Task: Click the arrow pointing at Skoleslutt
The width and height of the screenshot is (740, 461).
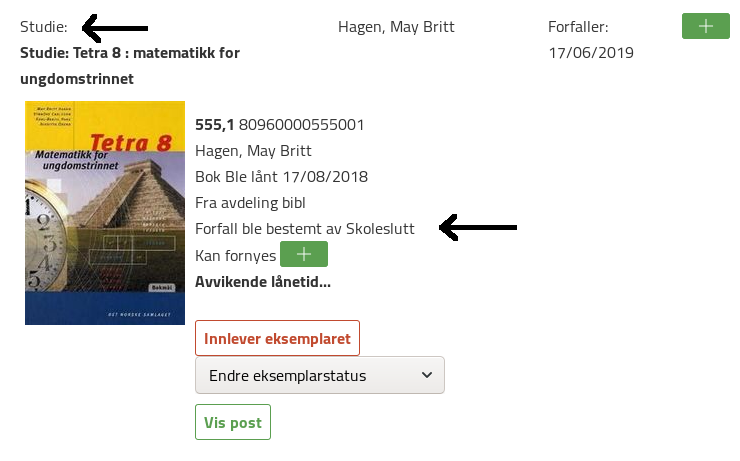Action: pos(479,229)
